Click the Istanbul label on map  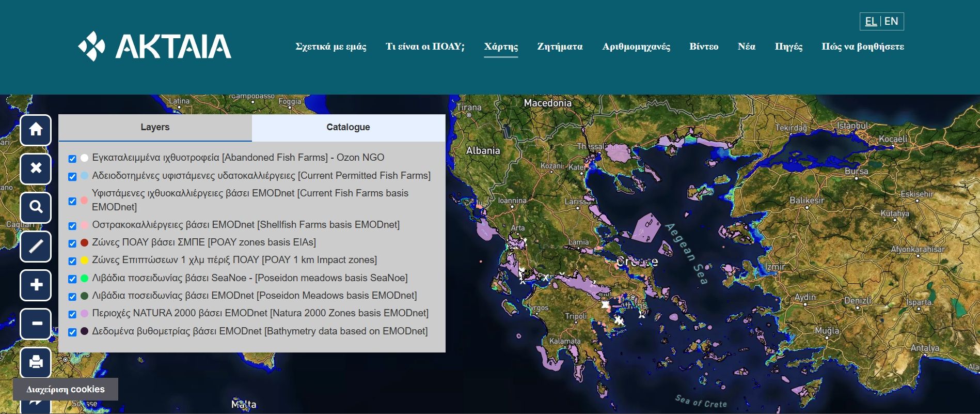pyautogui.click(x=852, y=126)
